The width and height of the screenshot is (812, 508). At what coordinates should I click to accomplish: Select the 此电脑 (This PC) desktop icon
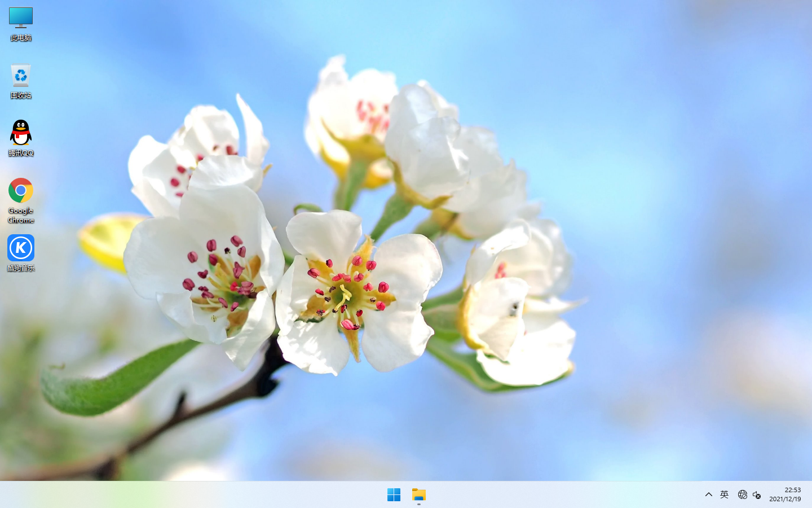21,18
